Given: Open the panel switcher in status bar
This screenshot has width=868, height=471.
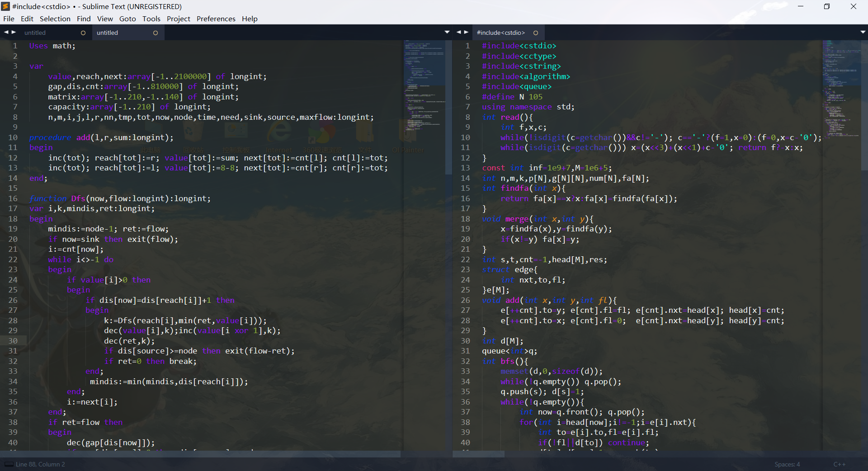Looking at the screenshot, I should click(x=9, y=464).
